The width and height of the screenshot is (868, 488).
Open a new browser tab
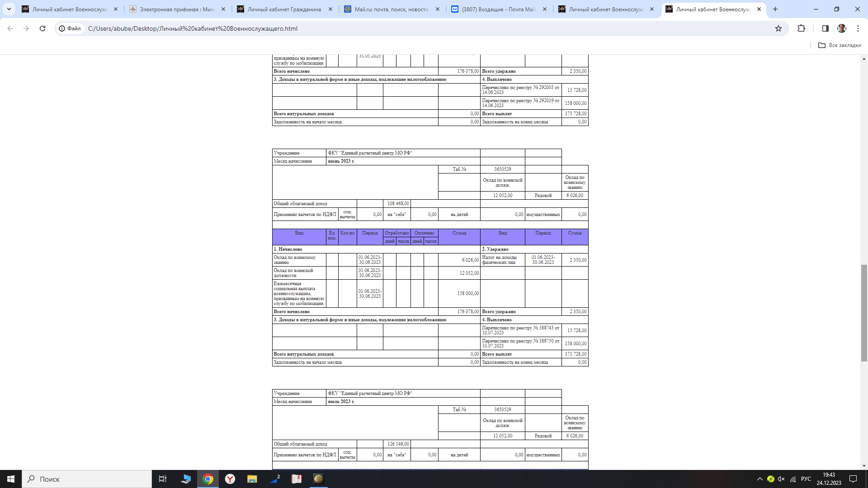coord(775,9)
